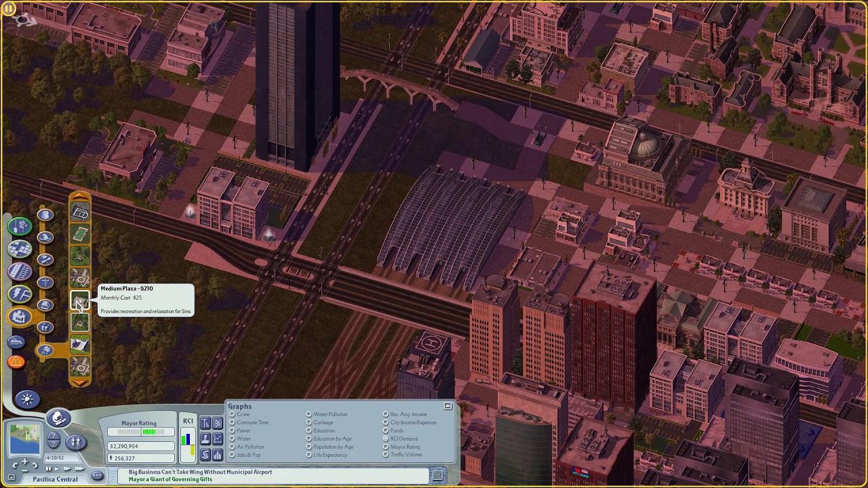
Task: Open the options menu ellipsis button
Action: 97,475
